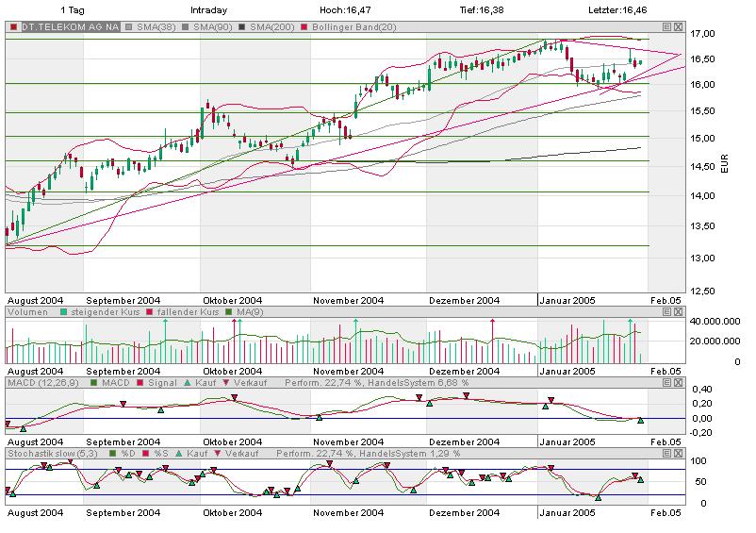Click '0,40' on the MACD axis
This screenshot has height=533, width=756.
point(702,390)
